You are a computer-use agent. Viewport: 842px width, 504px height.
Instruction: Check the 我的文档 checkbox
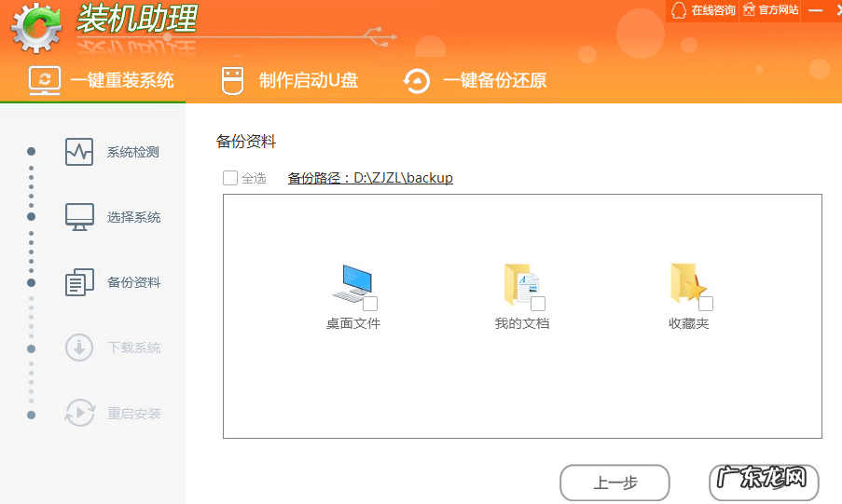coord(538,304)
